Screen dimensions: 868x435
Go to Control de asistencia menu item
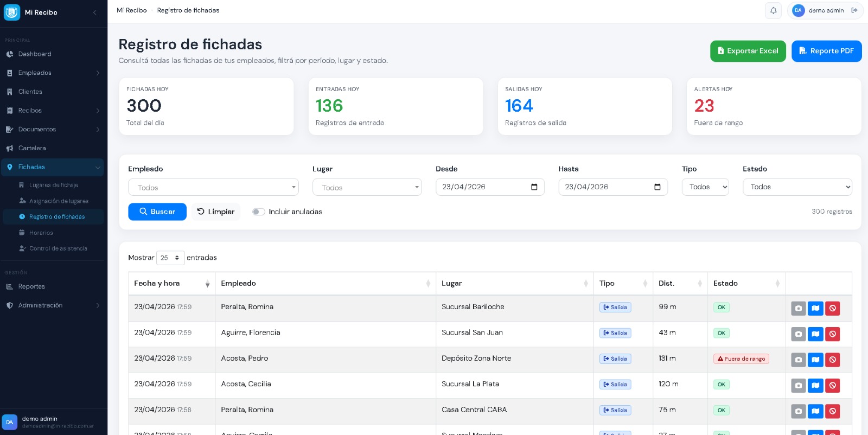58,248
